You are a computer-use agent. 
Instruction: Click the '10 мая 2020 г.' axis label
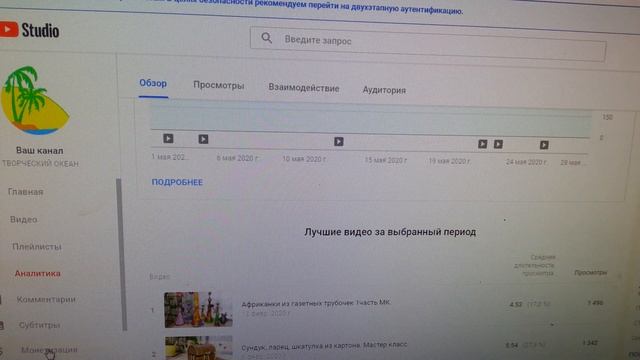pyautogui.click(x=304, y=159)
